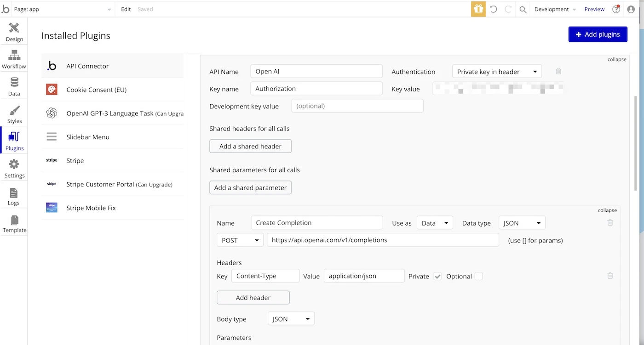Delete the Open AI API with trash icon
The image size is (644, 345).
[558, 71]
